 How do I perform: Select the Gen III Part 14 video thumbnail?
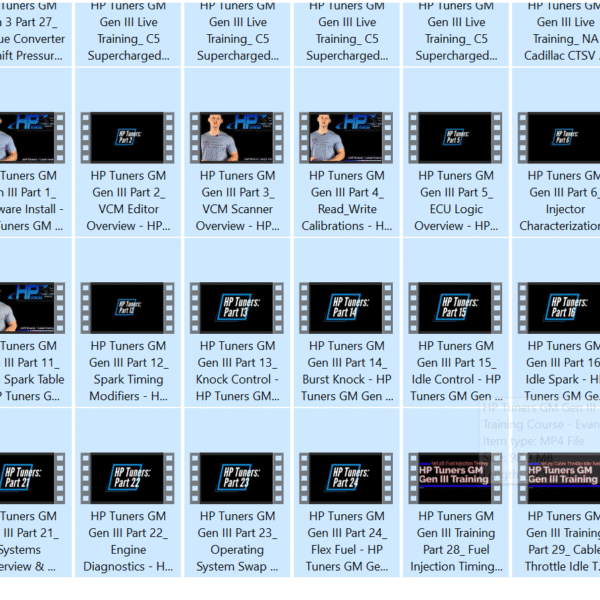point(346,308)
